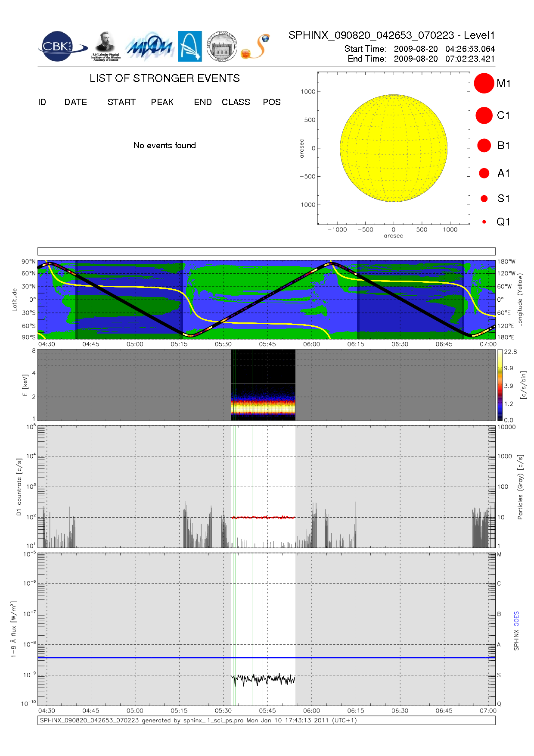This screenshot has height=756, width=534.
Task: Select the C1 class red circle
Action: coord(484,116)
